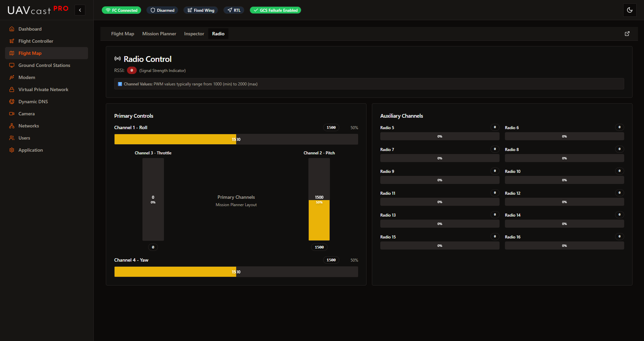
Task: Click the Camera icon in sidebar
Action: tap(12, 114)
